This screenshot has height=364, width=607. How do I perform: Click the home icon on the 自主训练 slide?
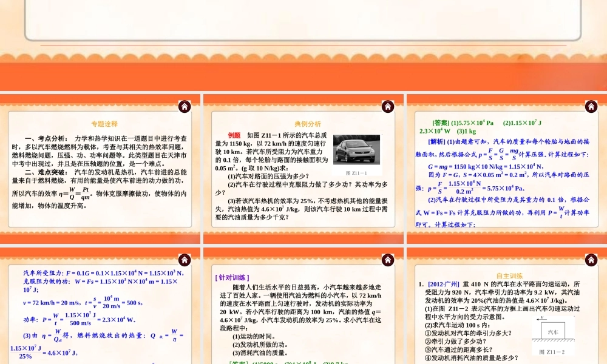point(591,259)
